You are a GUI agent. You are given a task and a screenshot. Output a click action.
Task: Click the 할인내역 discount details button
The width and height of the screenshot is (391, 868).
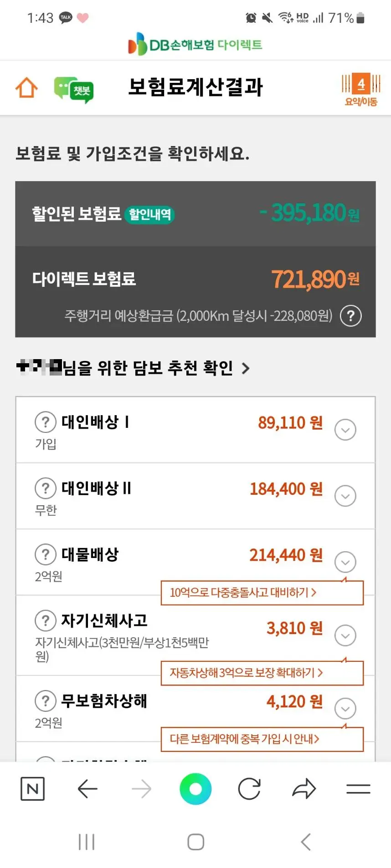(x=149, y=214)
